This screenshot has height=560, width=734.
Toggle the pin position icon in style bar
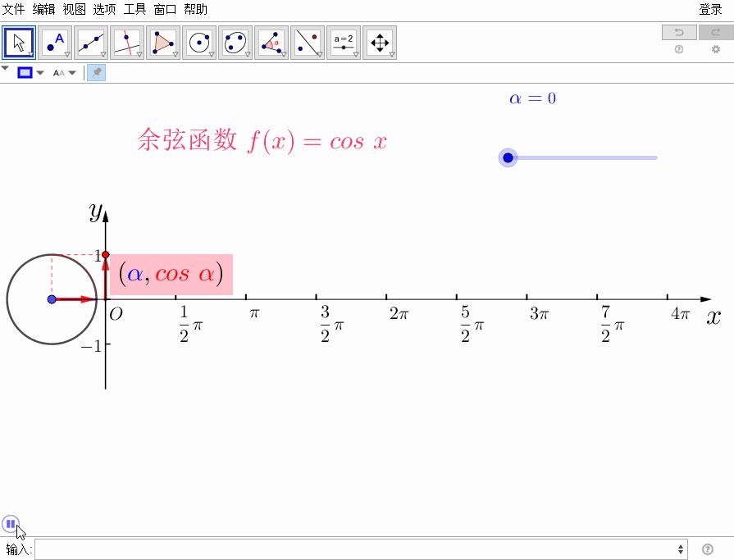click(96, 72)
